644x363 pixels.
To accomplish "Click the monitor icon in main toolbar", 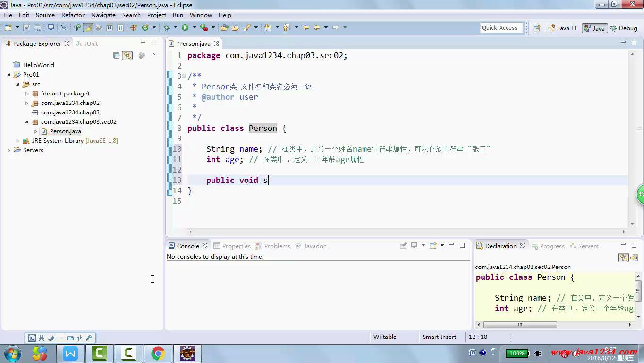I will tap(51, 28).
